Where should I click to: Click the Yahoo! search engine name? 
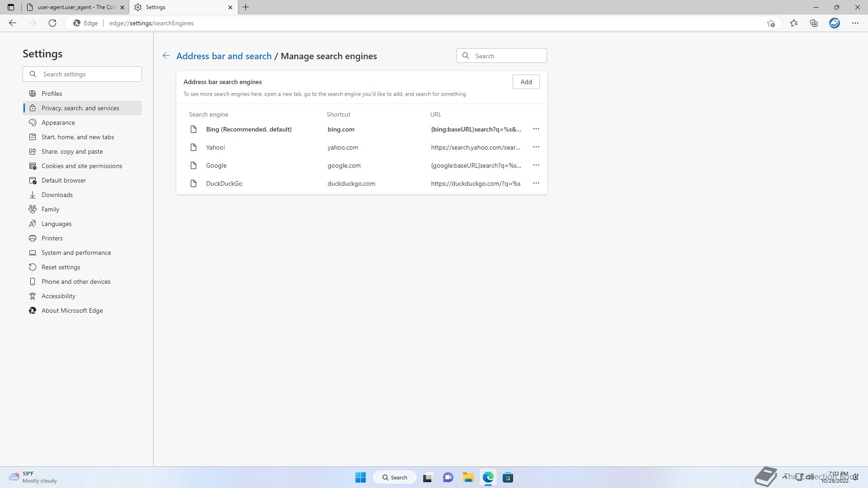215,147
